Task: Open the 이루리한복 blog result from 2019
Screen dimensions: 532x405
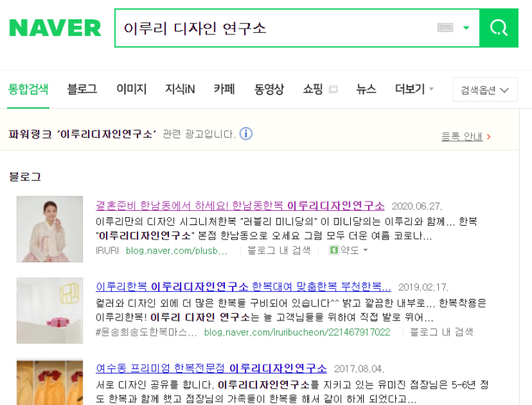Action: tap(243, 287)
